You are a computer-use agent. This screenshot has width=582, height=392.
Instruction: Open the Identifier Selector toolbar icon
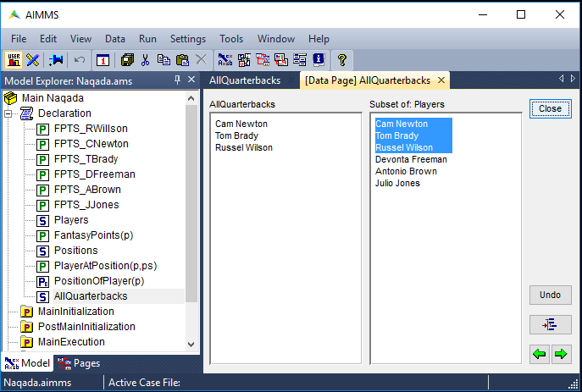click(x=244, y=60)
